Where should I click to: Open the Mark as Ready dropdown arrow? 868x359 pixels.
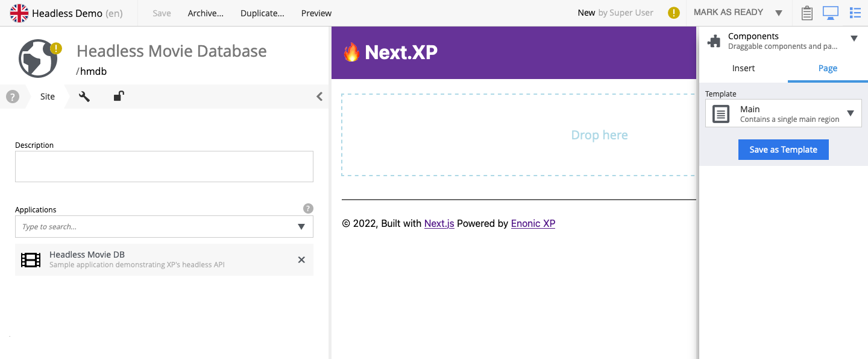(x=779, y=13)
